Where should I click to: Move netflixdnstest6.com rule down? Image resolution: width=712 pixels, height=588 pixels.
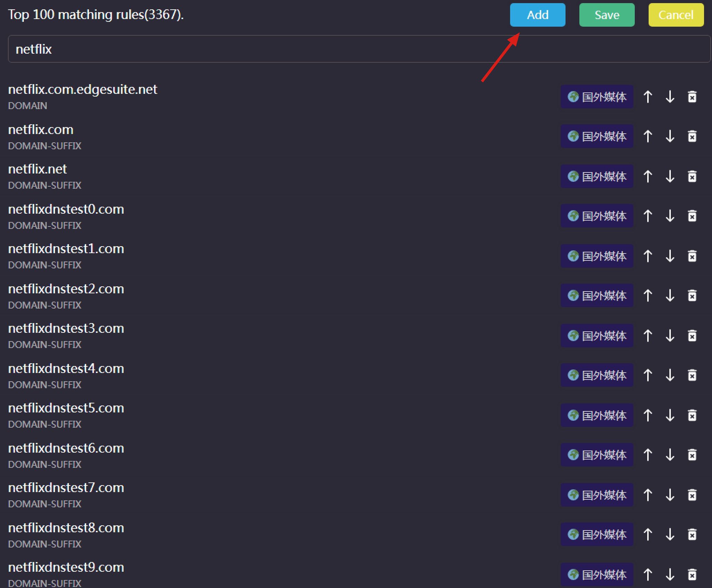coord(670,455)
